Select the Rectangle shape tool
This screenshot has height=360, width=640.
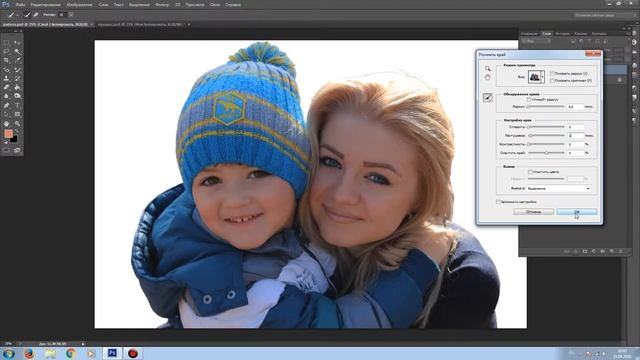pos(17,114)
